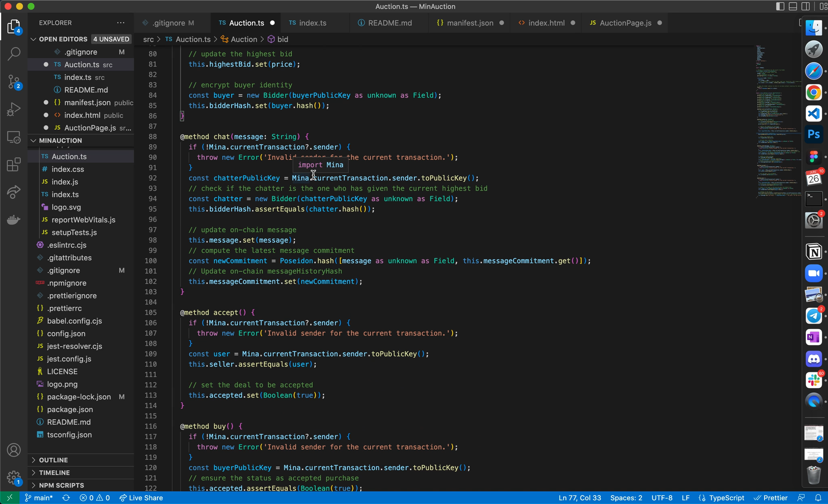The height and width of the screenshot is (504, 828).
Task: Click the remote window indicator in status bar
Action: (10, 498)
